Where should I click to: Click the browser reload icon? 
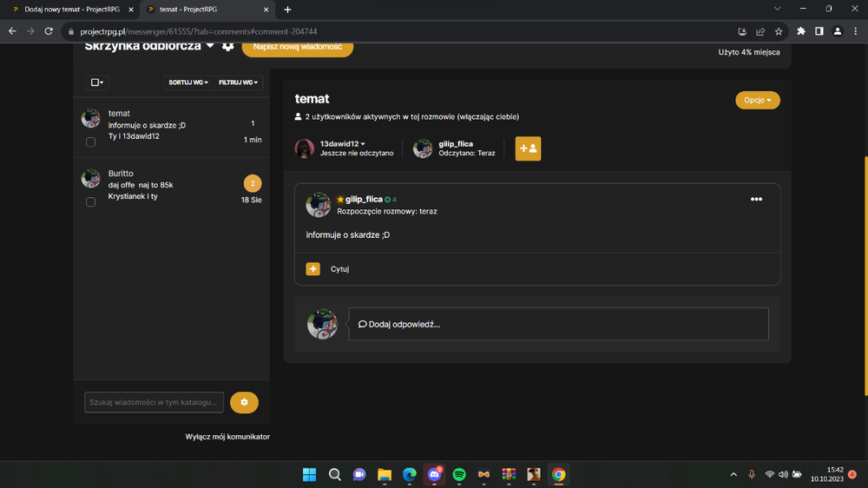[49, 31]
